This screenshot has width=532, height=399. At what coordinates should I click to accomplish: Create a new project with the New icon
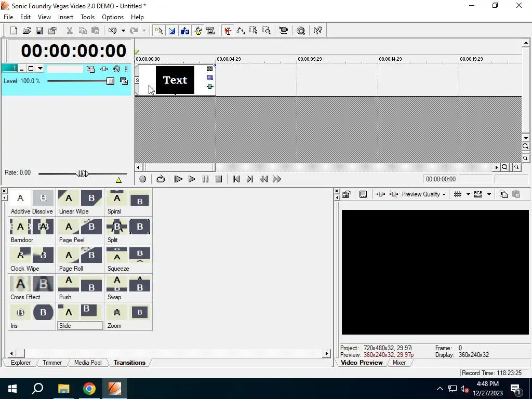pyautogui.click(x=14, y=31)
